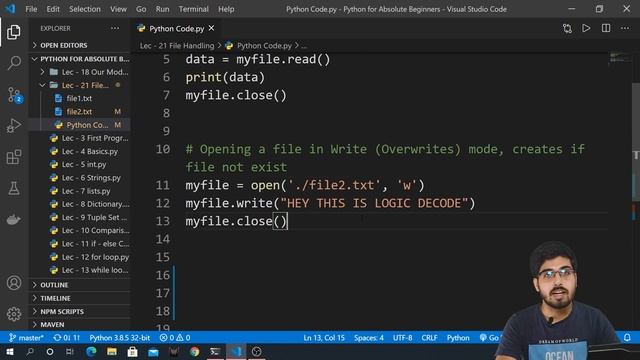Image resolution: width=640 pixels, height=360 pixels.
Task: Open file2.txt in explorer
Action: pyautogui.click(x=79, y=111)
